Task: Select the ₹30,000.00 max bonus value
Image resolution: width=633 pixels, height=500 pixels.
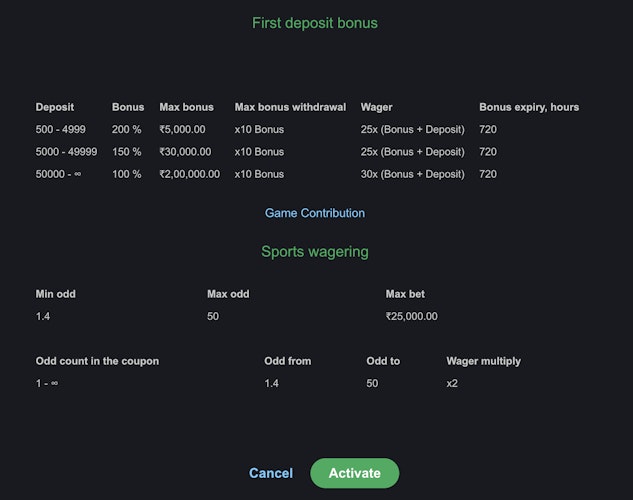Action: coord(185,152)
